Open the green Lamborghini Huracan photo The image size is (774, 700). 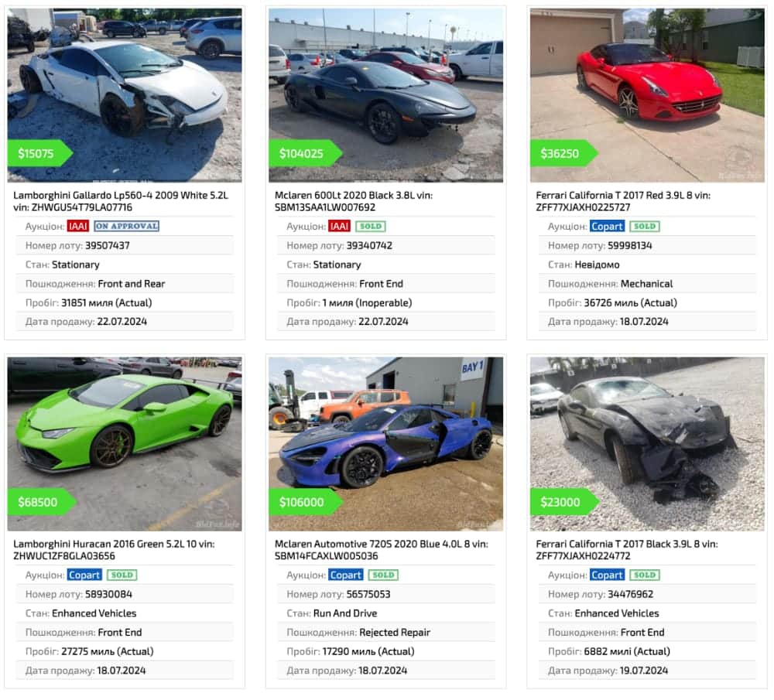coord(125,444)
